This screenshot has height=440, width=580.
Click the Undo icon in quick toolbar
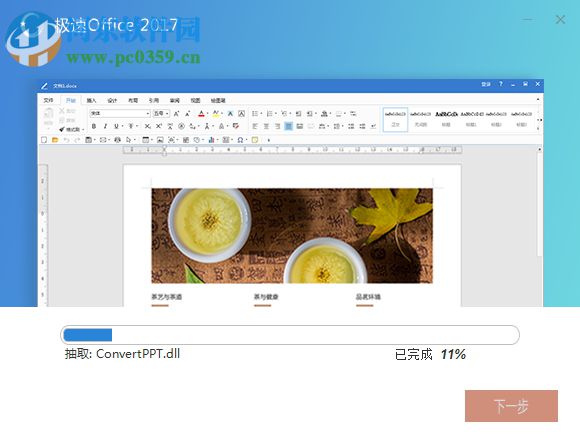click(66, 140)
